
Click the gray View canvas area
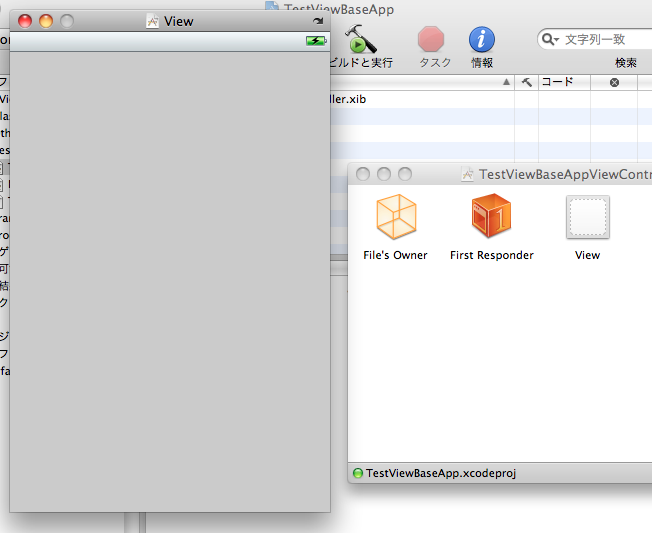tap(170, 281)
